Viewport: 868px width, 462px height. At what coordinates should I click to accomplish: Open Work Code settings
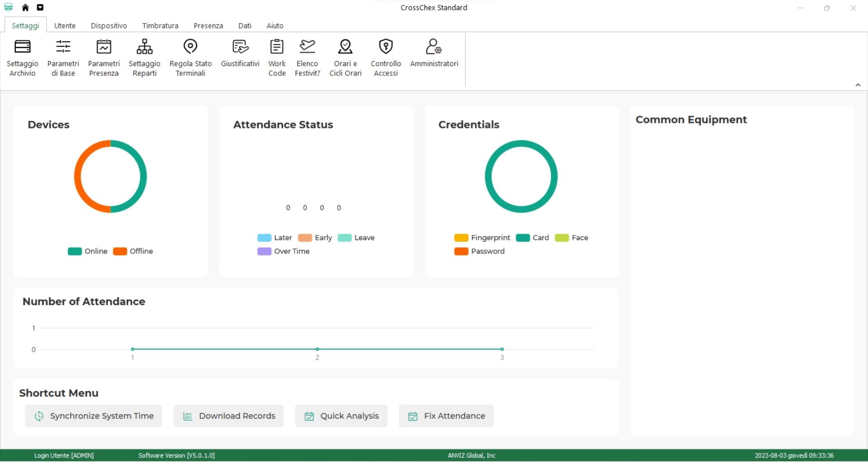277,58
